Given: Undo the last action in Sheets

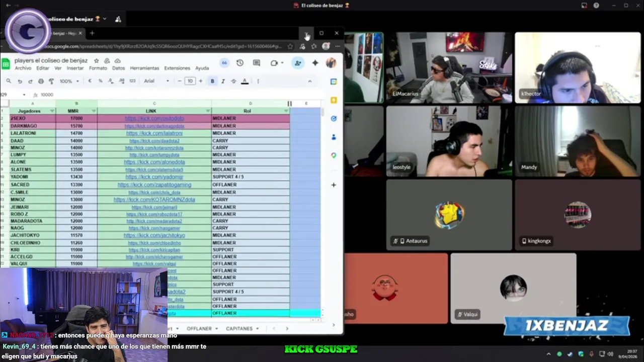Looking at the screenshot, I should pyautogui.click(x=20, y=81).
